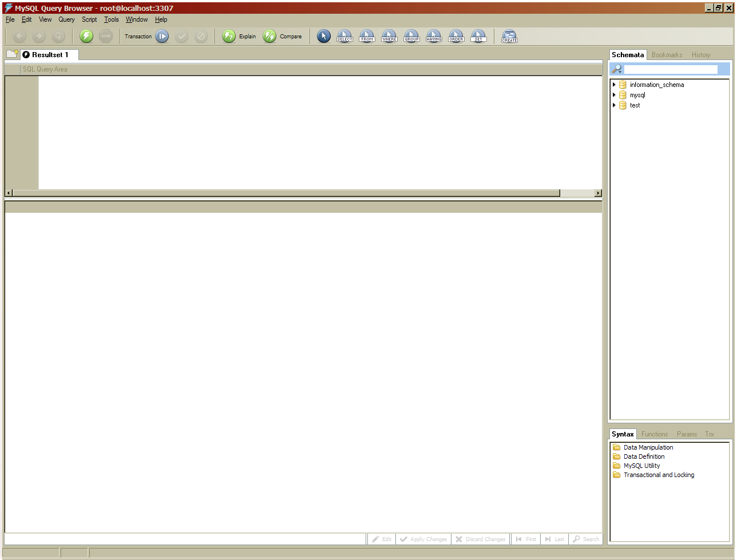
Task: Compare resultsets using the Compare button
Action: pyautogui.click(x=282, y=37)
